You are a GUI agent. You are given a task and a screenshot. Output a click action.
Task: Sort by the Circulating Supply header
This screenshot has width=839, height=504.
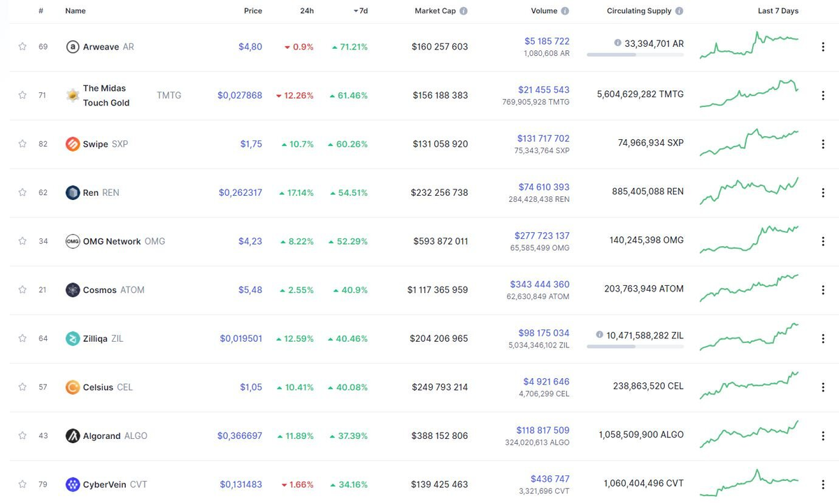pos(639,11)
